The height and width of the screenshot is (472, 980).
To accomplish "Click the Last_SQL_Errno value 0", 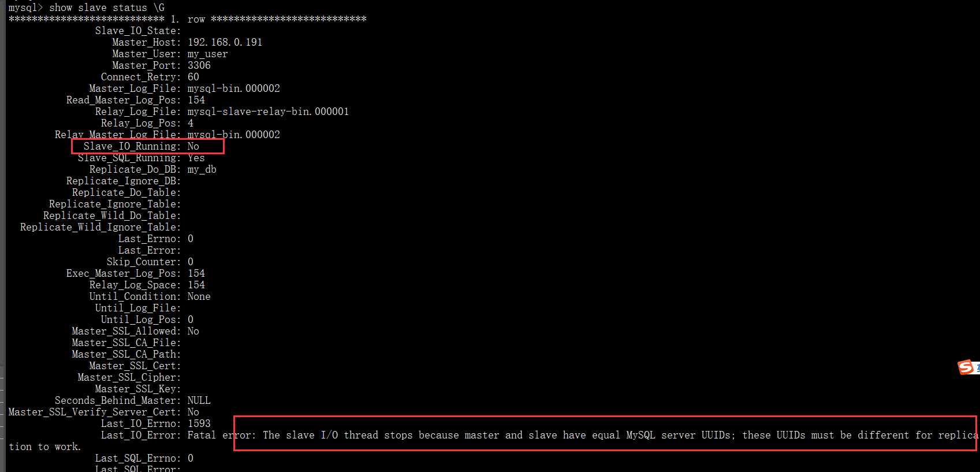I will [x=191, y=458].
